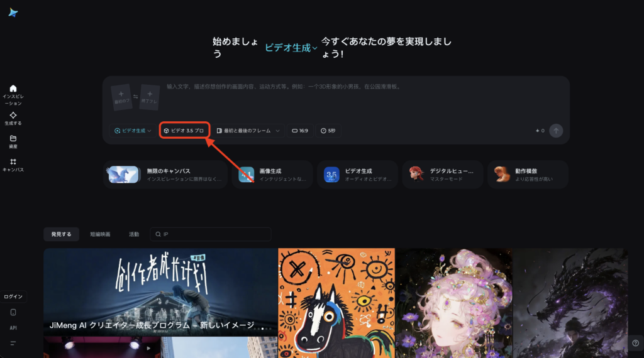This screenshot has height=358, width=644.
Task: Open the help question mark icon
Action: (x=635, y=343)
